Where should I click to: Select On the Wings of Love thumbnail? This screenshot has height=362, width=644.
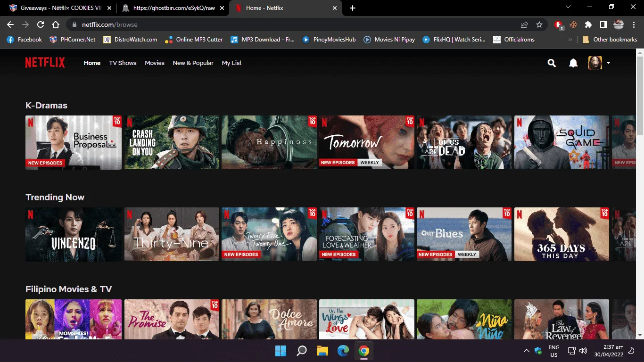pyautogui.click(x=367, y=319)
